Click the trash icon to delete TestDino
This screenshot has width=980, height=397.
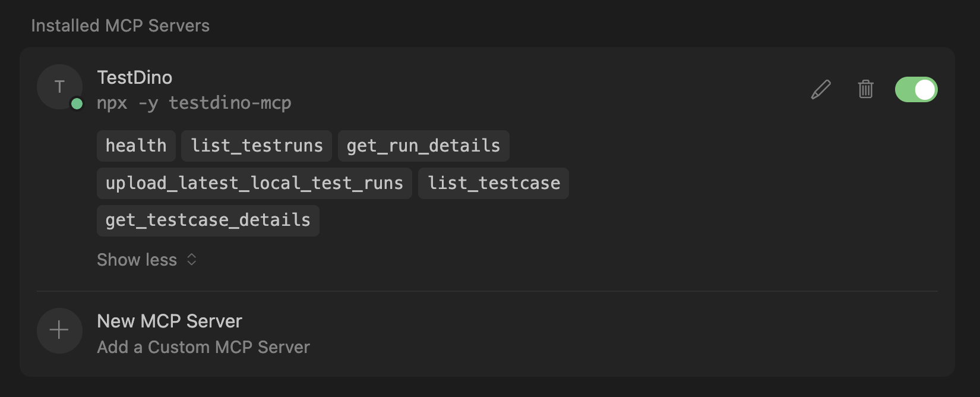(865, 89)
